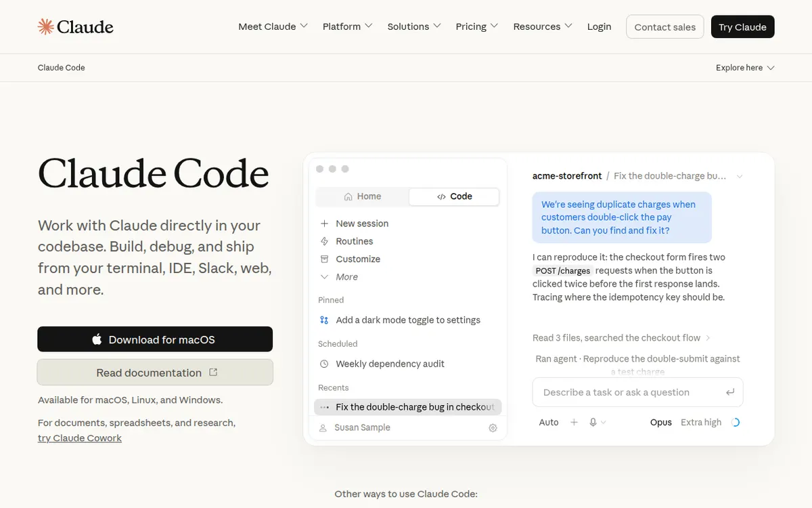This screenshot has height=508, width=812.
Task: Click the Customize box icon
Action: pyautogui.click(x=324, y=259)
